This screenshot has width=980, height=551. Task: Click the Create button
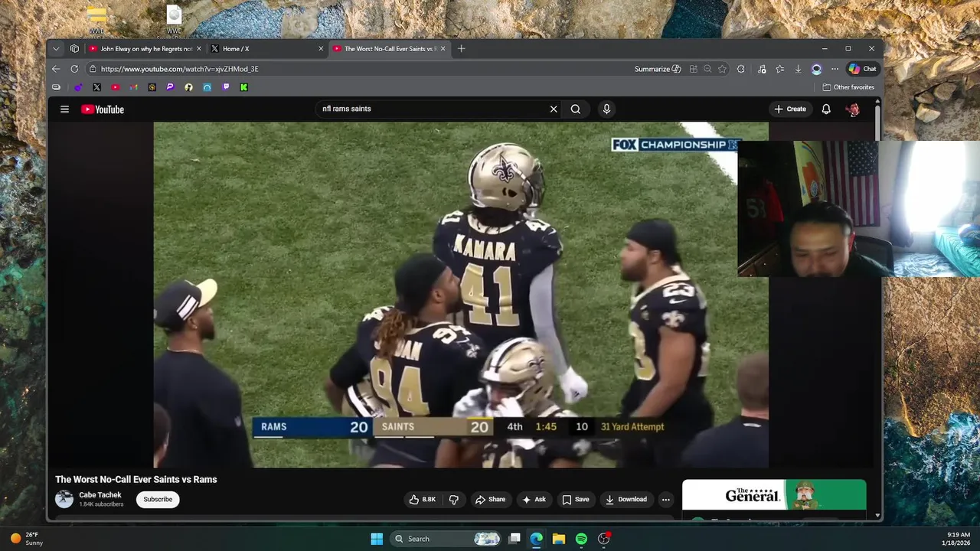click(x=790, y=109)
